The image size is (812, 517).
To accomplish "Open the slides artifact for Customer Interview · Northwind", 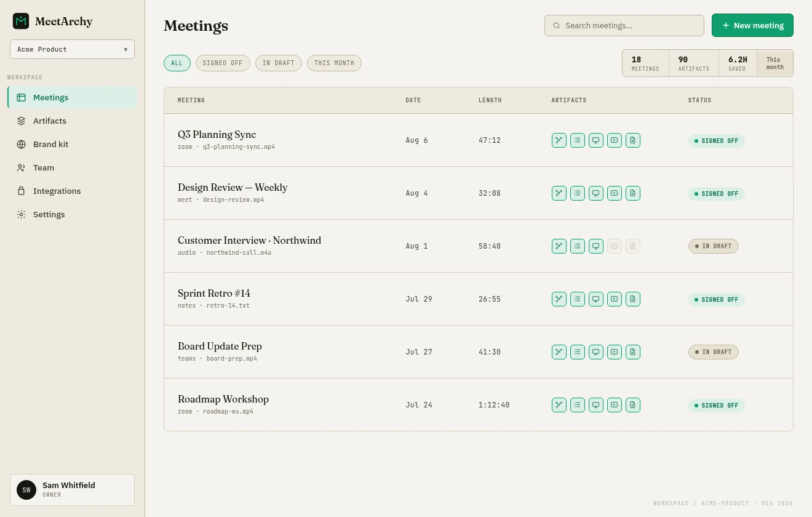I will click(x=596, y=246).
